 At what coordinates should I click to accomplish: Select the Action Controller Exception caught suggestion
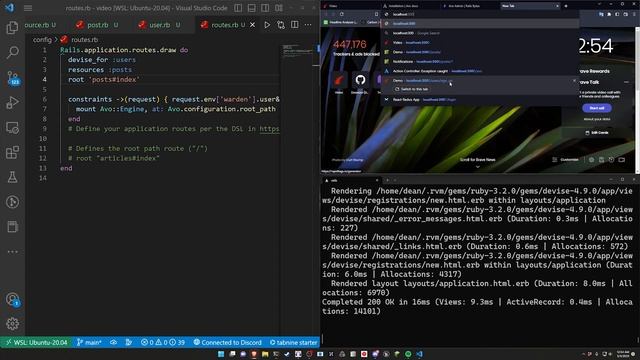480,71
